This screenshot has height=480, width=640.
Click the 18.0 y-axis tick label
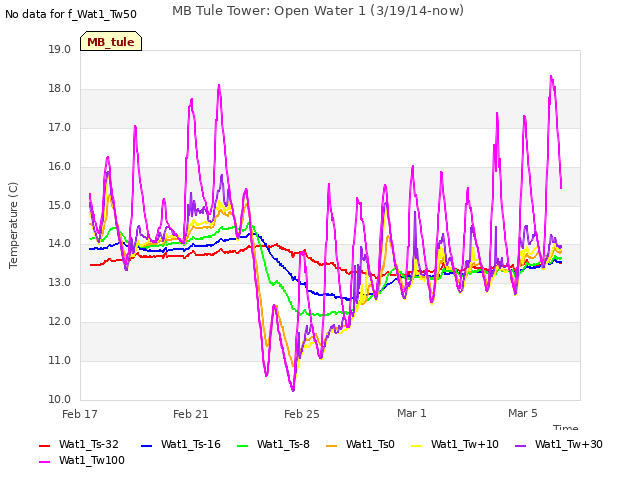(60, 89)
